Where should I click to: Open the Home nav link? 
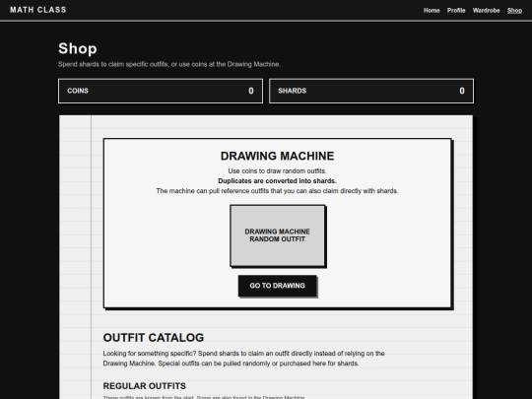(x=432, y=11)
